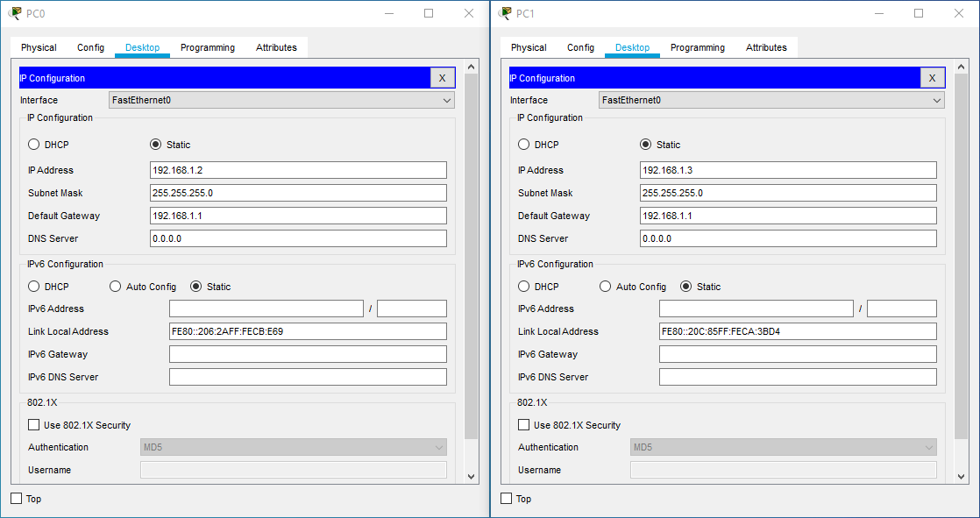Switch to the Config tab in PC1

click(580, 47)
